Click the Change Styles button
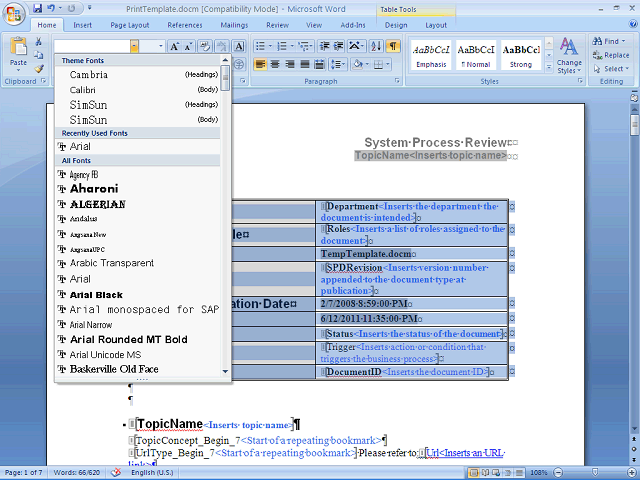 [569, 56]
